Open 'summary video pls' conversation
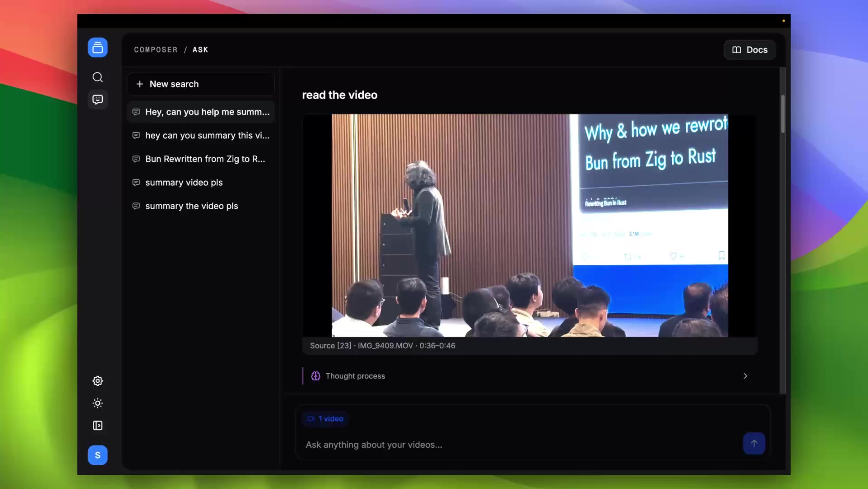 pos(201,182)
